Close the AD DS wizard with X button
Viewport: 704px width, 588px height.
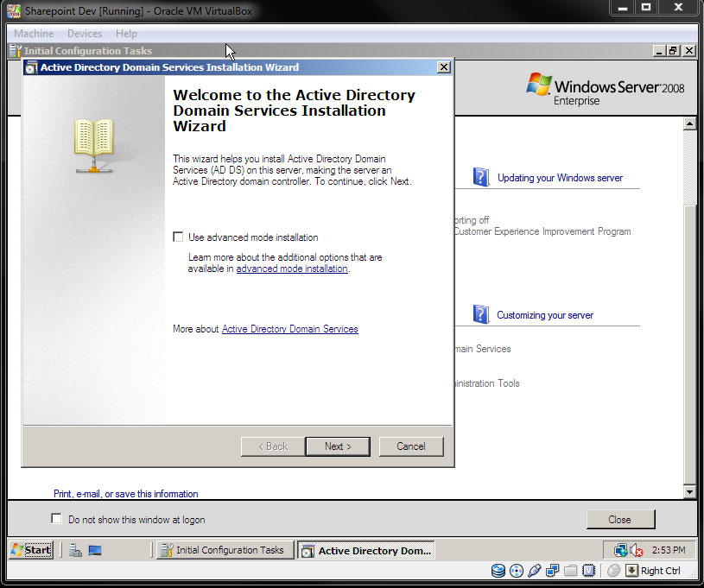pyautogui.click(x=444, y=67)
